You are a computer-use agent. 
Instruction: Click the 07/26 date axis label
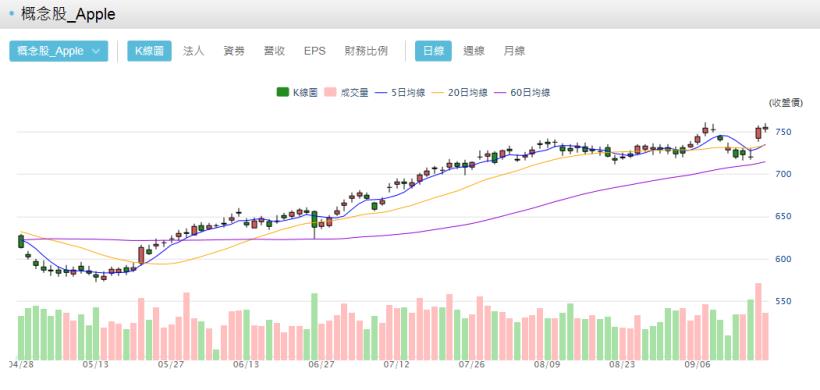pos(472,364)
